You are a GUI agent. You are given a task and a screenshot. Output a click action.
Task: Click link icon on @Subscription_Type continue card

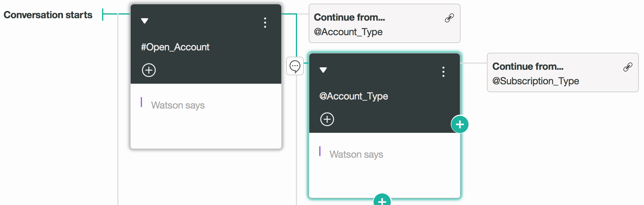(x=628, y=67)
